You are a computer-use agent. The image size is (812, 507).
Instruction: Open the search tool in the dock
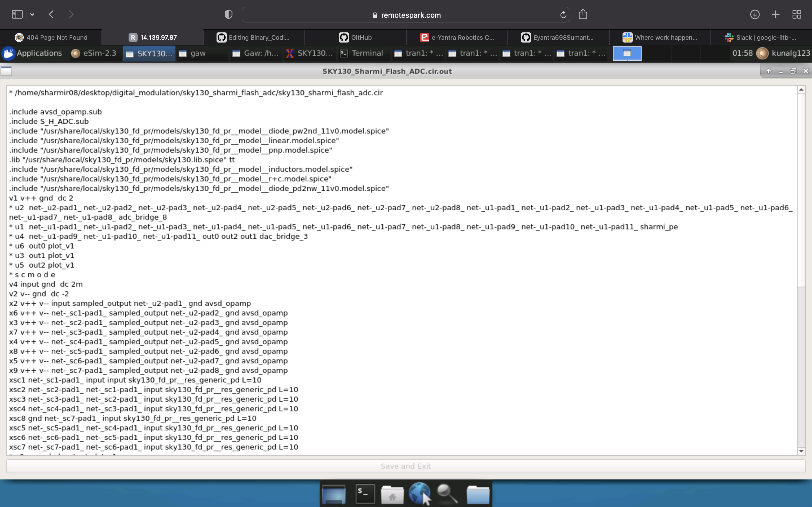(447, 493)
